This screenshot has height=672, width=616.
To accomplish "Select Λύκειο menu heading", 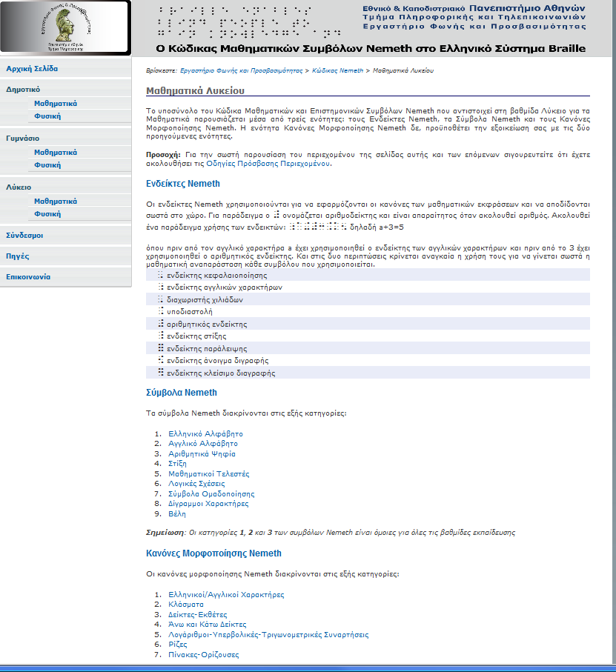I will pos(19,187).
